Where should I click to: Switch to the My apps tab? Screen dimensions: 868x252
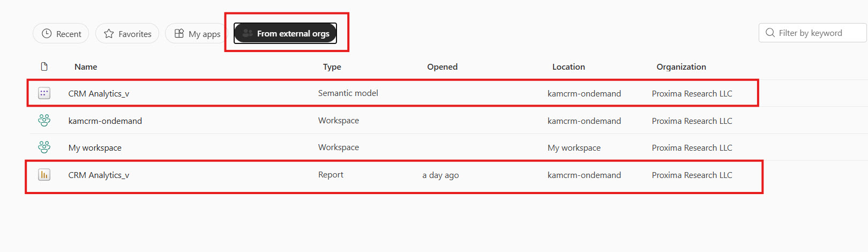click(x=197, y=34)
